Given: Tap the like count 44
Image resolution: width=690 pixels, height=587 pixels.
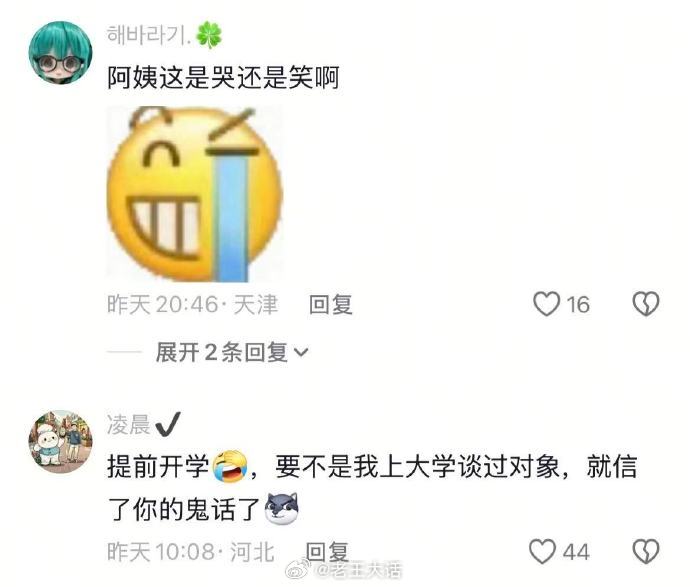Looking at the screenshot, I should (576, 552).
